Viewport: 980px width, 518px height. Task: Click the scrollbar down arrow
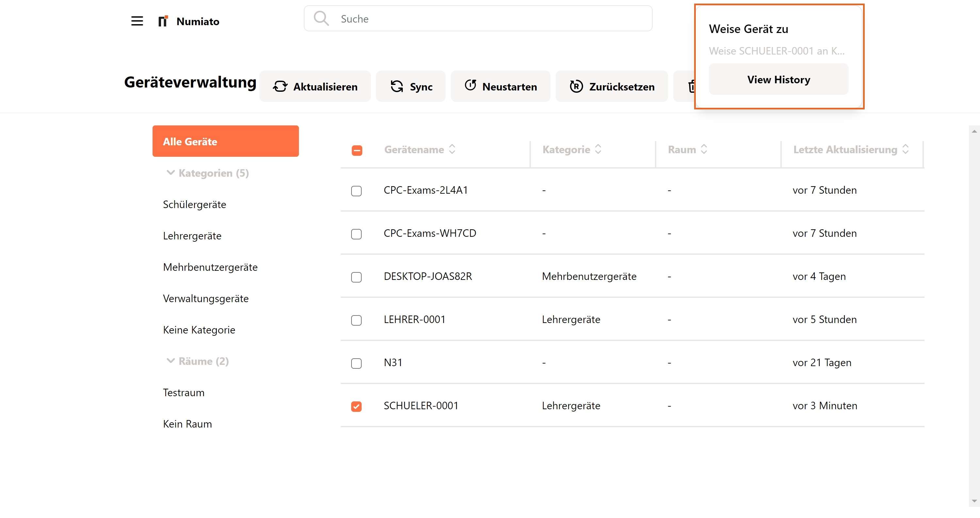point(974,501)
